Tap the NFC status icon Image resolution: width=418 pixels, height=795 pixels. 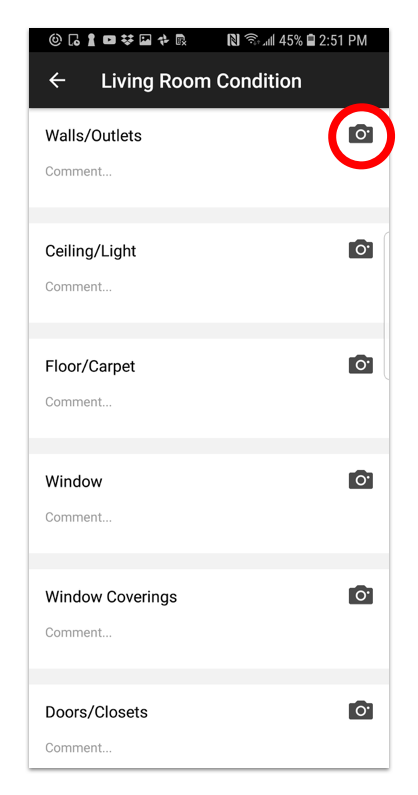click(x=233, y=40)
